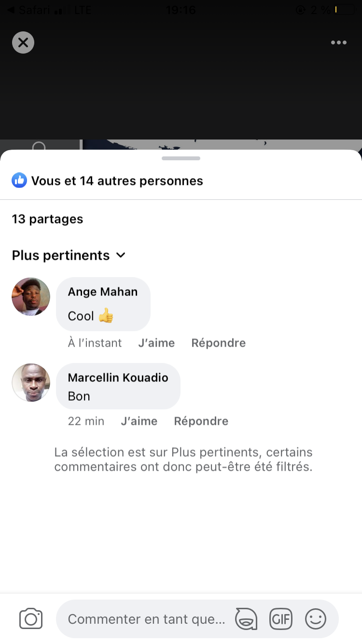This screenshot has width=362, height=644.
Task: Reply to Ange Mahan's comment
Action: coord(218,343)
